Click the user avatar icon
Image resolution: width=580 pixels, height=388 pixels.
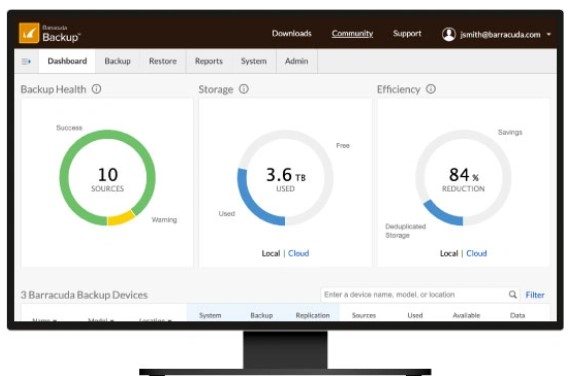pos(449,34)
